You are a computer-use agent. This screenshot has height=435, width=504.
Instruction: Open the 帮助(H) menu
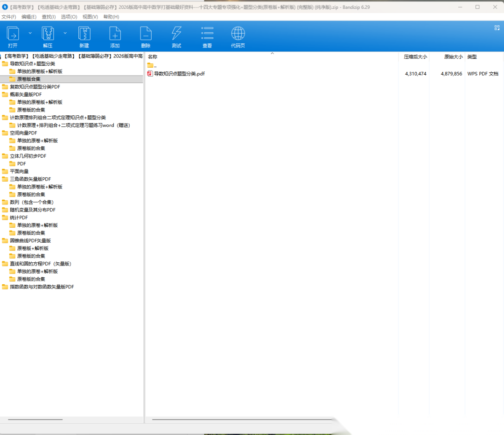[x=111, y=17]
